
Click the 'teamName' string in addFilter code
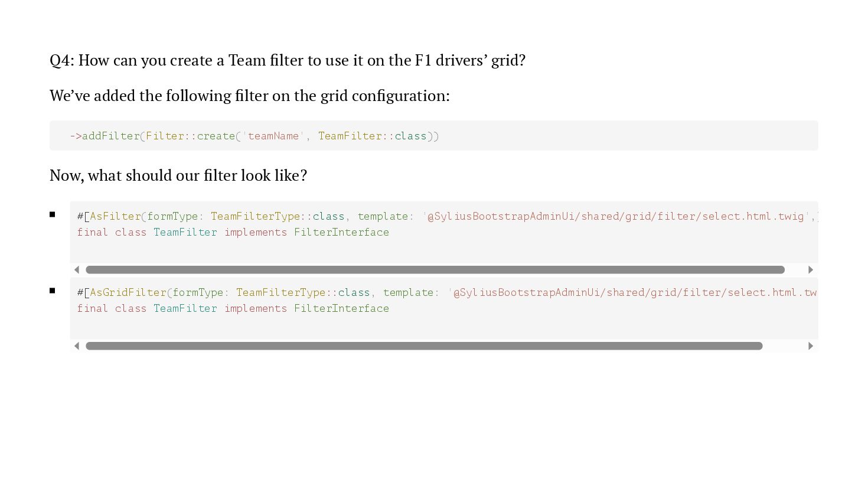tap(273, 136)
